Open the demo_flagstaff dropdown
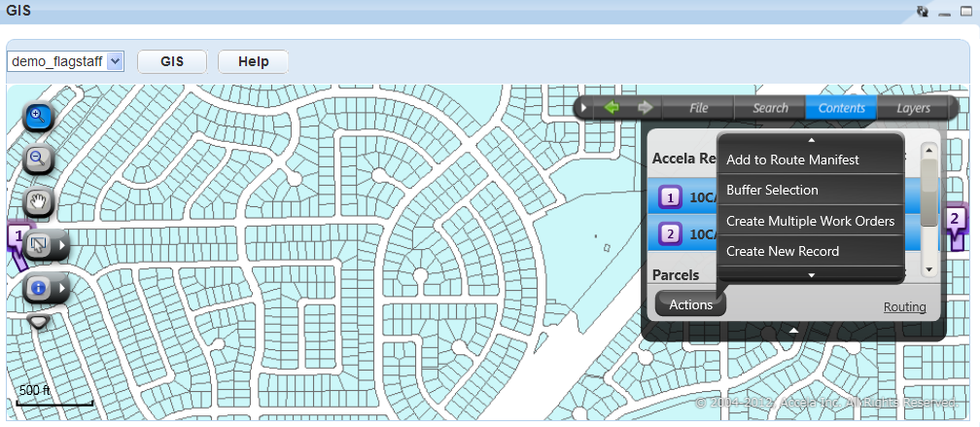 coord(115,61)
